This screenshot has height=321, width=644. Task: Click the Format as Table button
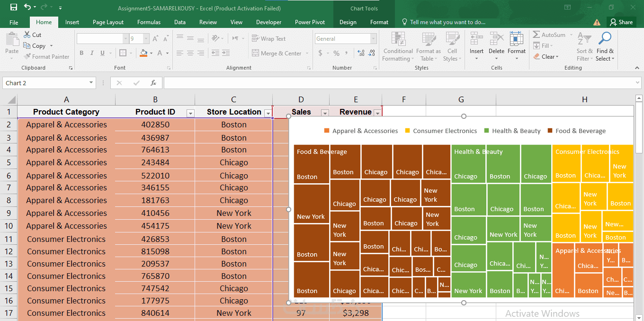(429, 46)
